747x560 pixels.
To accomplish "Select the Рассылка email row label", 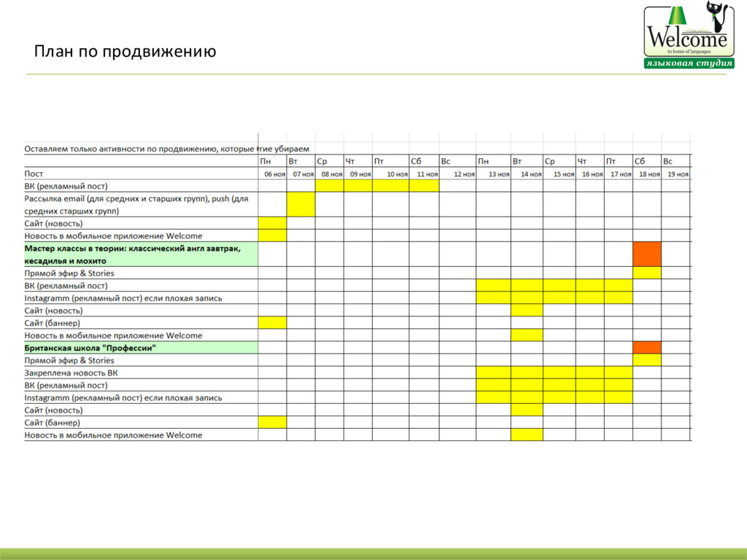I will coord(136,205).
